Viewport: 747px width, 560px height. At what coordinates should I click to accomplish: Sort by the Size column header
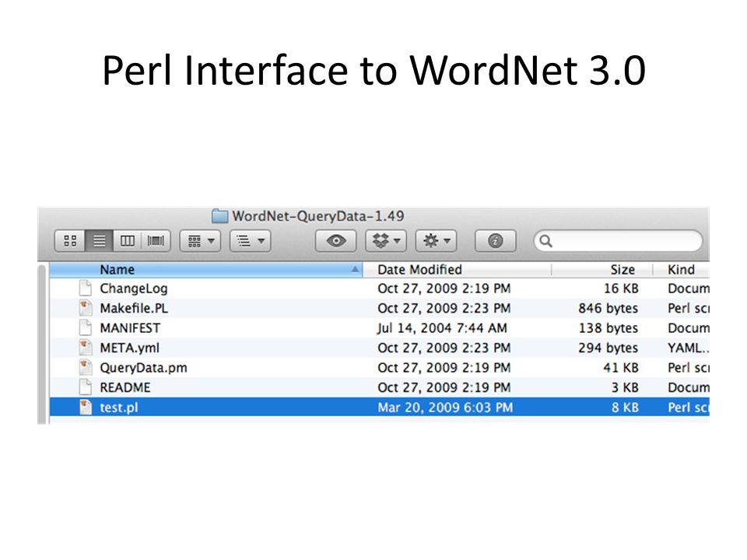(x=602, y=270)
